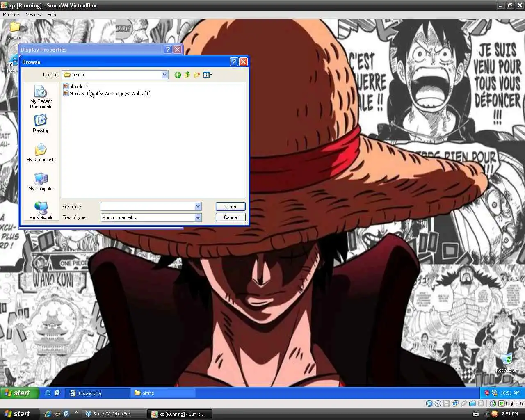Click VirtualBox USB devices indicator
Viewport: 525px width, 420px height.
(x=464, y=404)
